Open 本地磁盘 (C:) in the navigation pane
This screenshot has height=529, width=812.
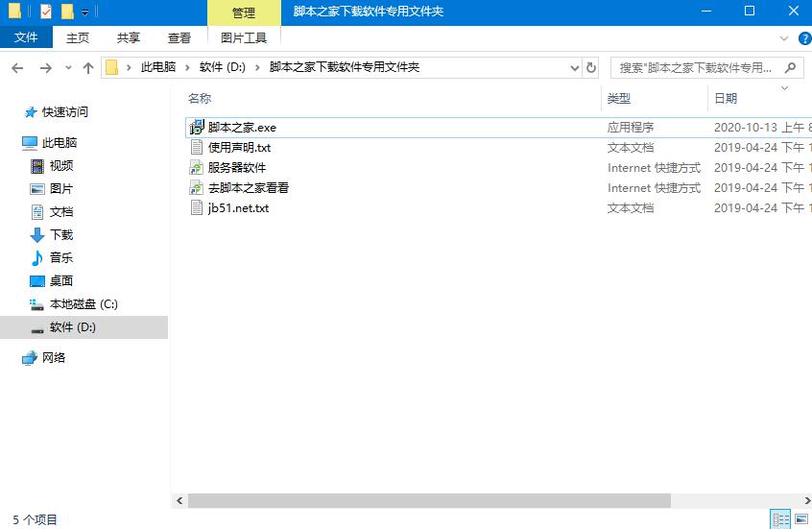(84, 304)
